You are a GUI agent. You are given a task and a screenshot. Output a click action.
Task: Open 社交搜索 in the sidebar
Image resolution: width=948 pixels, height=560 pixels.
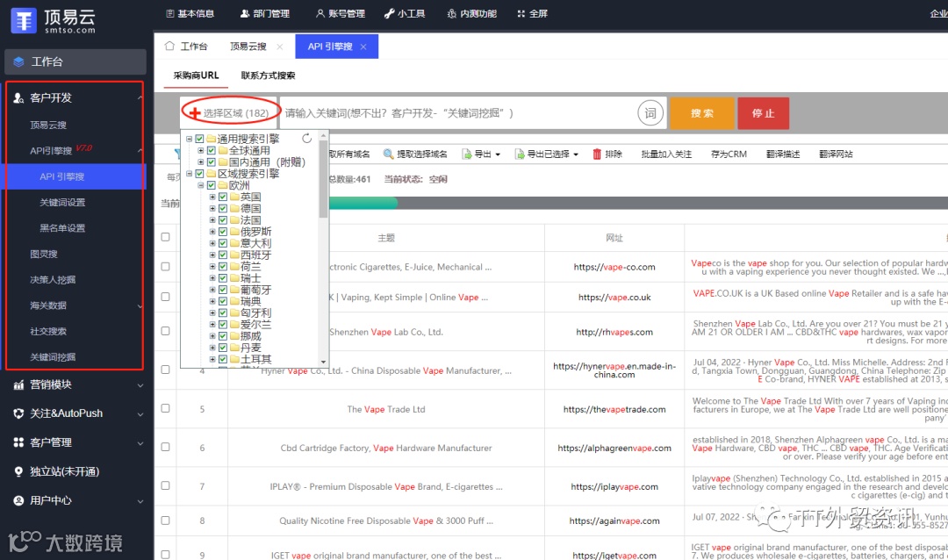coord(48,332)
